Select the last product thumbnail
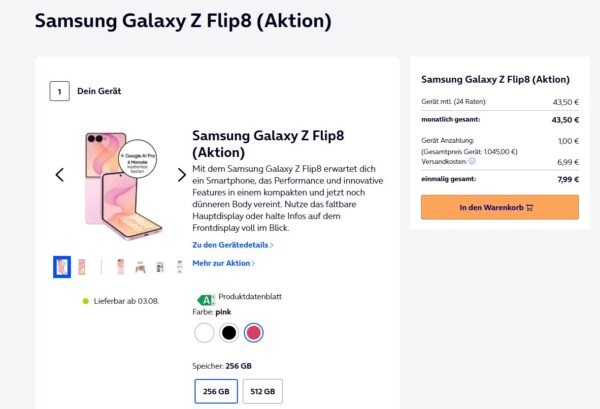The width and height of the screenshot is (600, 409). (179, 267)
